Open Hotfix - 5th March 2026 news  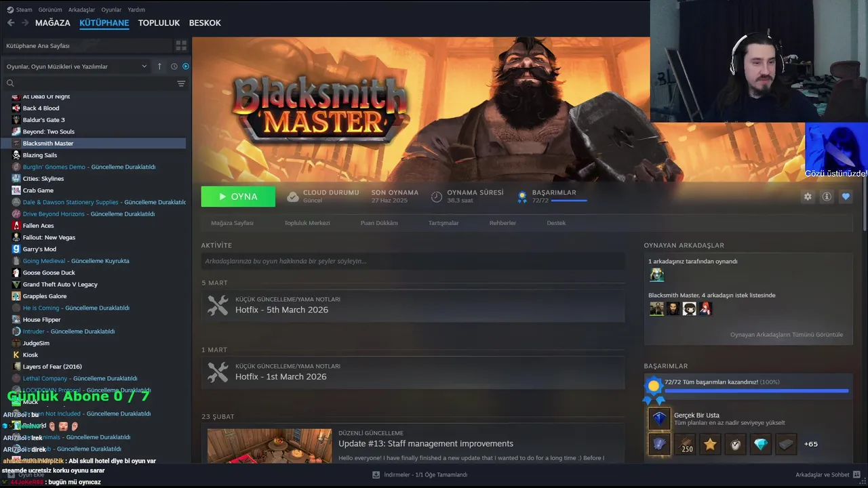coord(413,306)
